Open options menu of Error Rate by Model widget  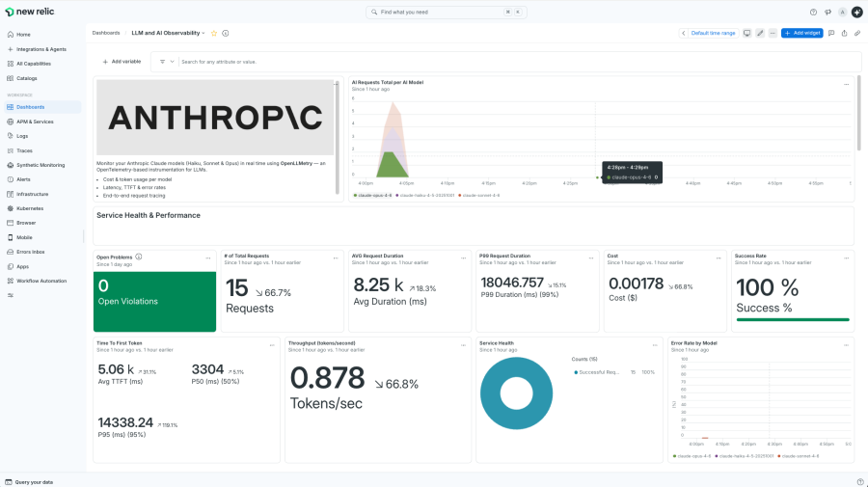coord(846,345)
